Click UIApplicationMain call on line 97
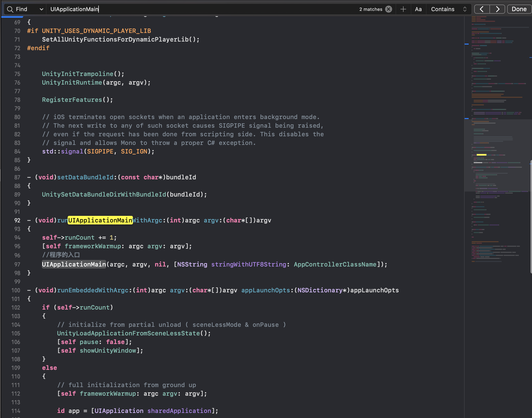The height and width of the screenshot is (418, 532). pos(74,264)
